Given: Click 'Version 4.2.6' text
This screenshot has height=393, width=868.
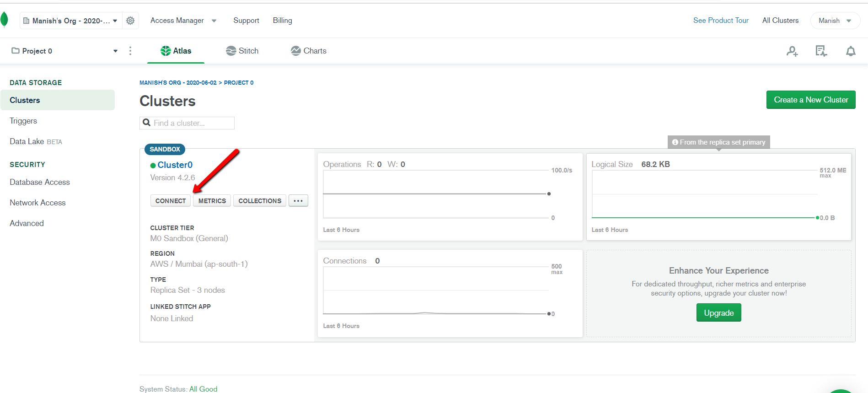Looking at the screenshot, I should point(172,178).
